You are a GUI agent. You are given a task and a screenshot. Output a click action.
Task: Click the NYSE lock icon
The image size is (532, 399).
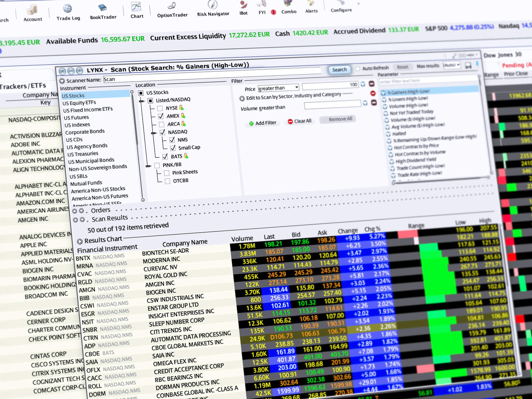[181, 107]
